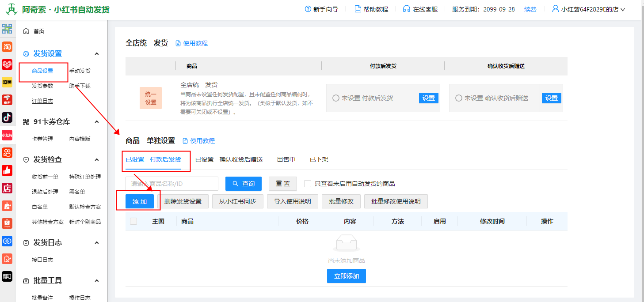The image size is (644, 302).
Task: Open 手动发货 in the sidebar
Action: (x=80, y=71)
